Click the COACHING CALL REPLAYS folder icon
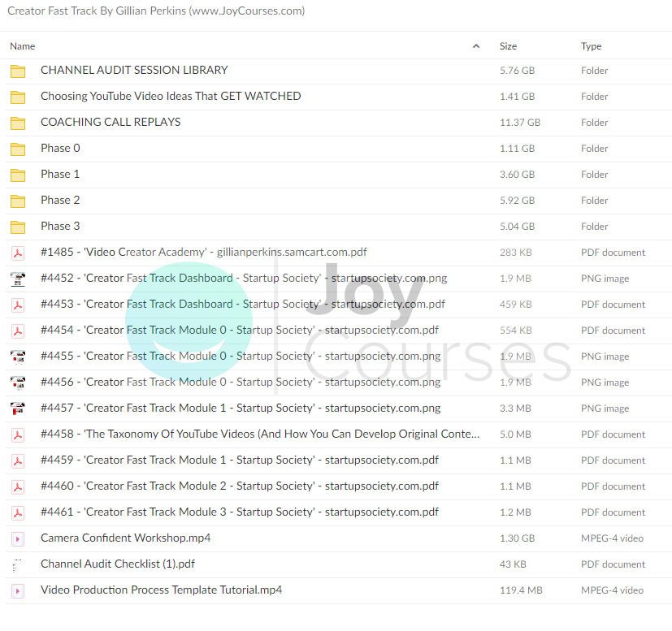 [x=18, y=123]
